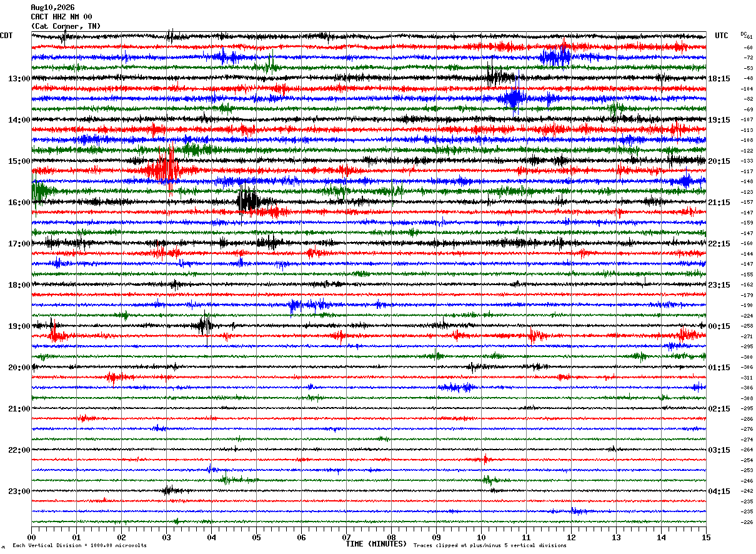
Task: Select the 18:00 CDT hour label
Action: tap(19, 285)
